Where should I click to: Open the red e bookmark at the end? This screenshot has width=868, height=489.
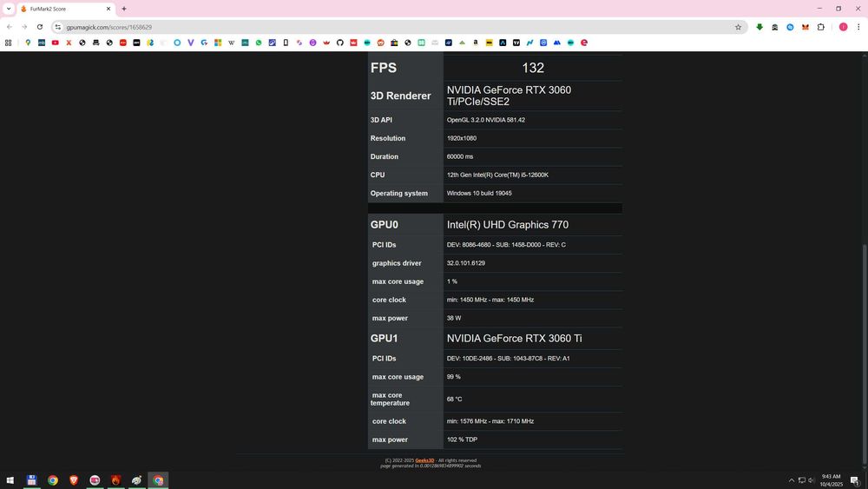[584, 43]
